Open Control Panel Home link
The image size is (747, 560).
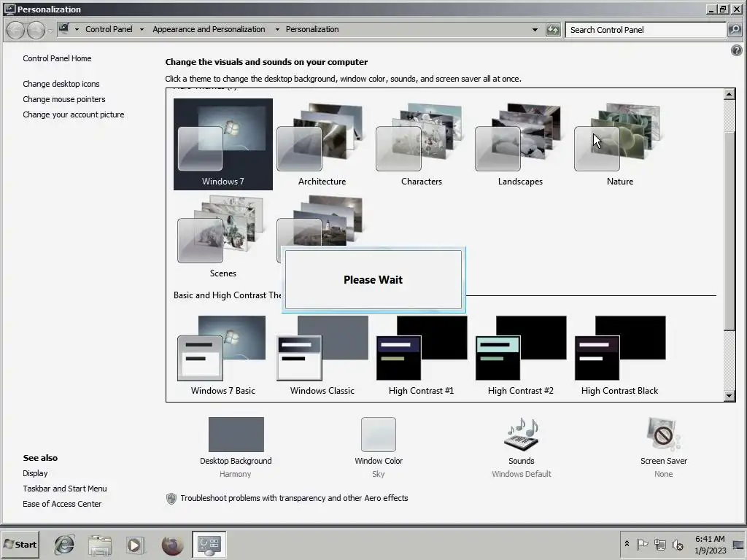tap(57, 58)
